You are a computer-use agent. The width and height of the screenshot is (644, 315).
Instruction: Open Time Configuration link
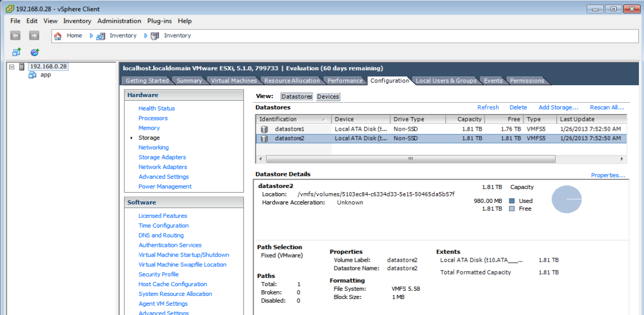point(164,226)
